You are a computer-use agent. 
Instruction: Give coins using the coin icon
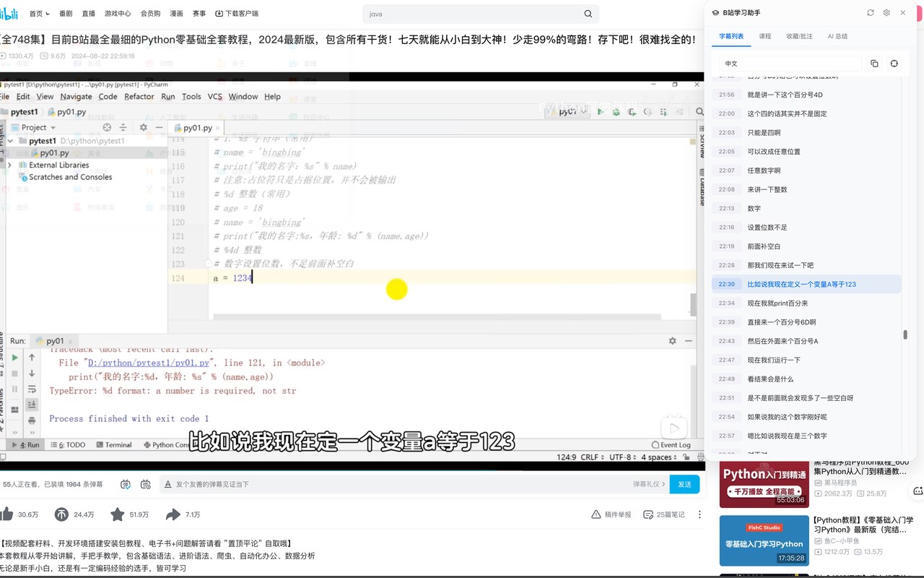click(x=61, y=514)
